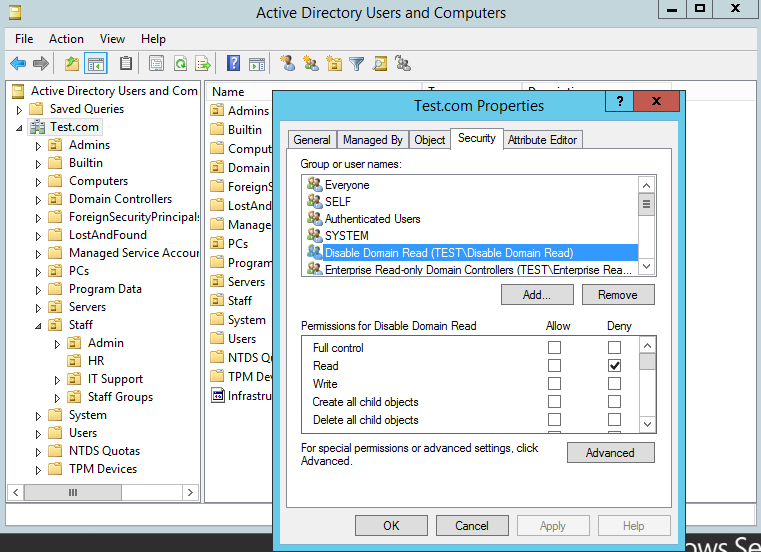
Task: Click the clipboard Paste toolbar icon
Action: (x=126, y=63)
